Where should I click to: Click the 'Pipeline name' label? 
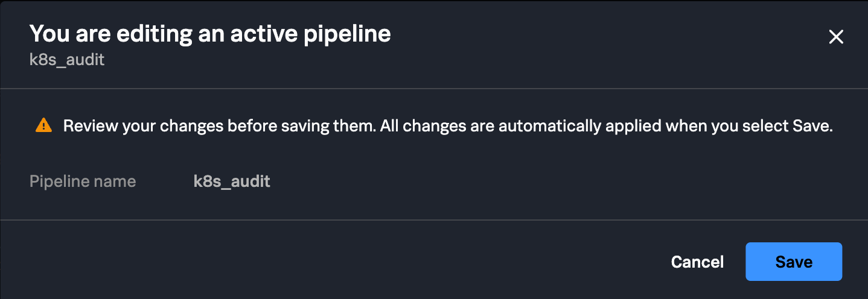[x=83, y=181]
